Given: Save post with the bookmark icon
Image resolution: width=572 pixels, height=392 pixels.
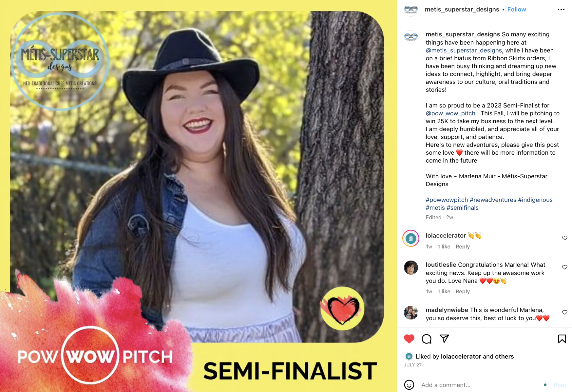Looking at the screenshot, I should (x=562, y=339).
